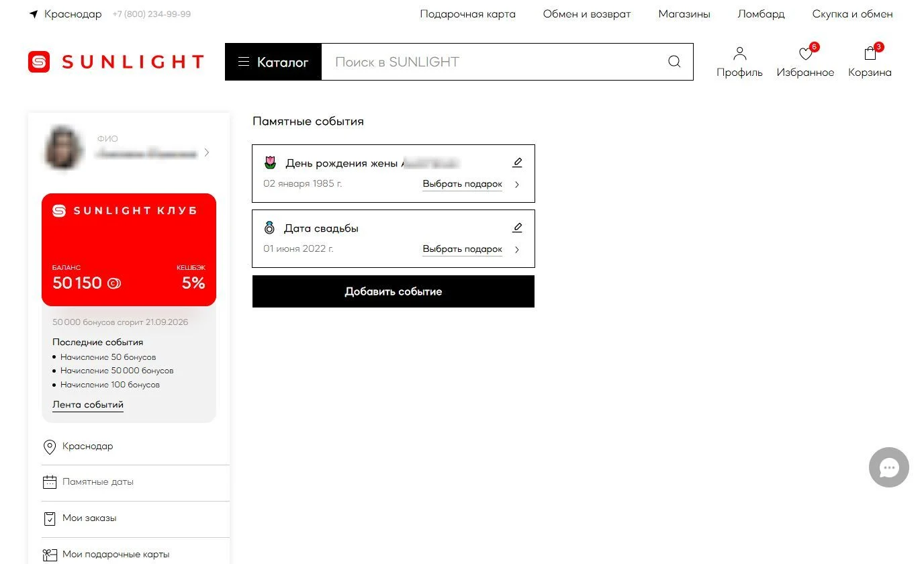Click the chevron on birthday event row
This screenshot has height=564, width=924.
click(517, 185)
